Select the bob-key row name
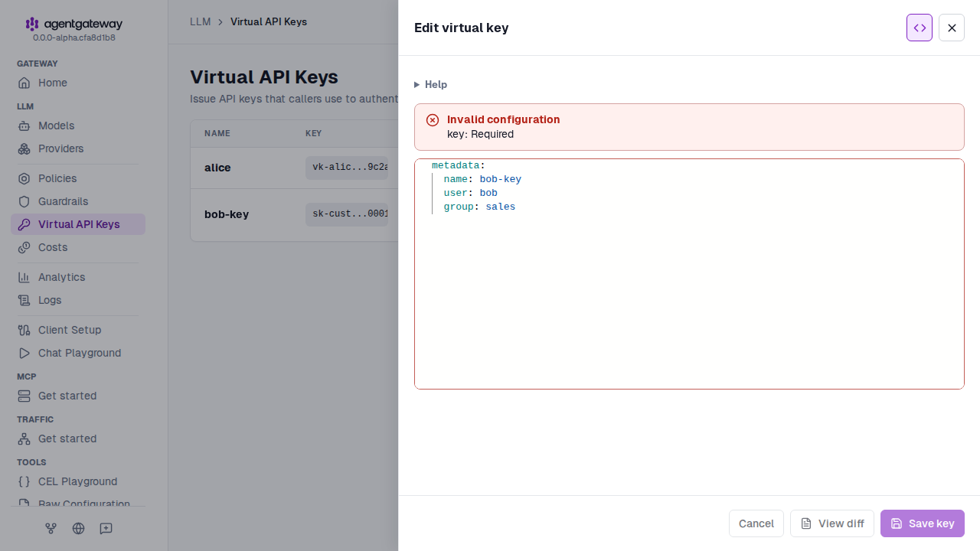980x551 pixels. pos(227,214)
